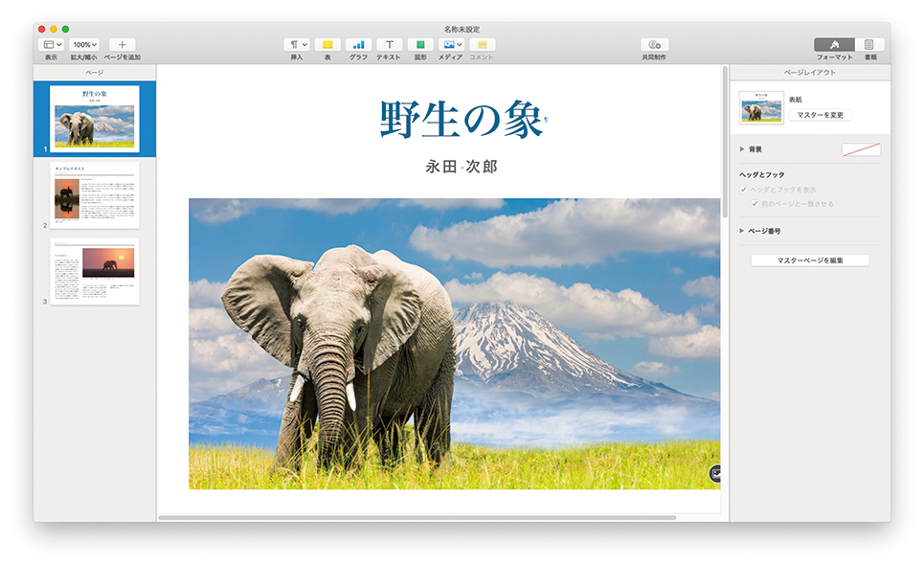Click the image replace icon on photo
This screenshot has width=924, height=566.
pos(715,473)
